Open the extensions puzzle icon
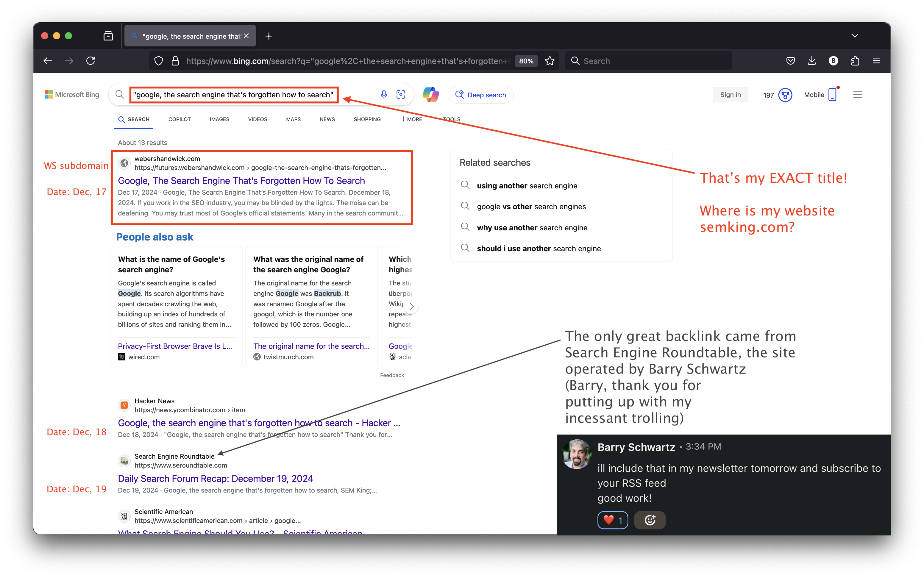 coord(855,61)
